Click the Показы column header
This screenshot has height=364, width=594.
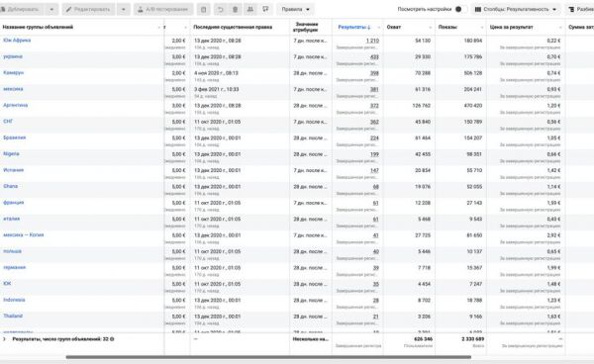point(447,28)
